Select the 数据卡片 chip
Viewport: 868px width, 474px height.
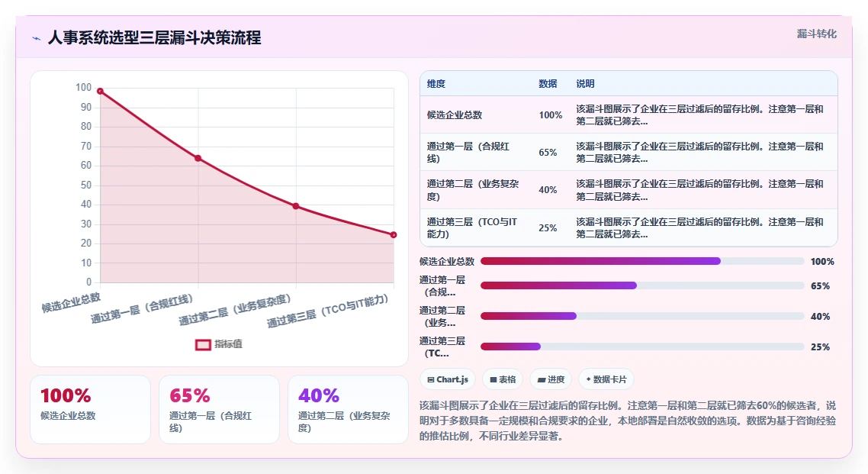coord(606,379)
